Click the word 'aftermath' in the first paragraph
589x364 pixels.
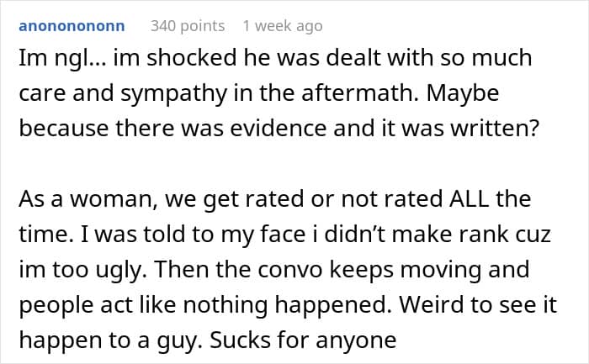[360, 92]
